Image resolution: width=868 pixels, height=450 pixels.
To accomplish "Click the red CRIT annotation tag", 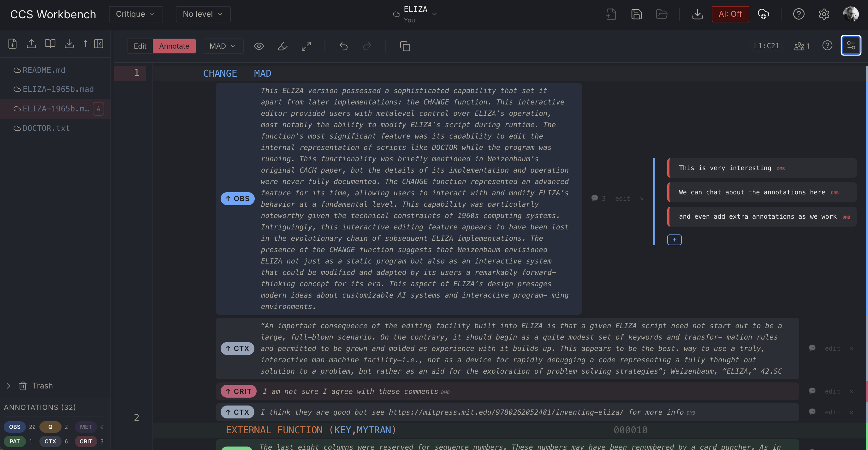I will pos(238,391).
